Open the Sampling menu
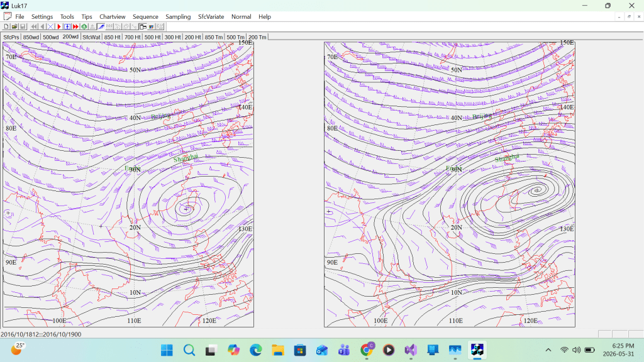The width and height of the screenshot is (644, 362). point(178,17)
